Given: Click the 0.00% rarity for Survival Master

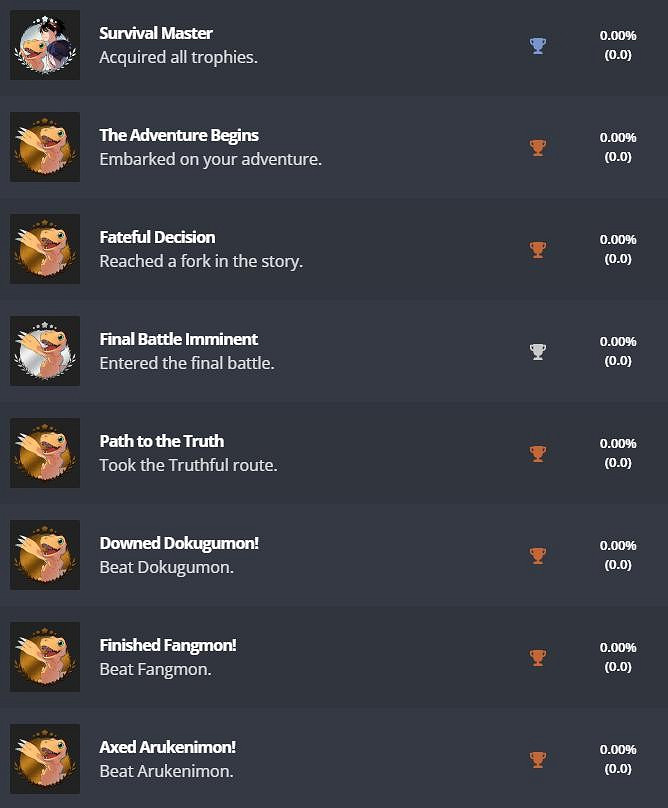Looking at the screenshot, I should click(x=618, y=35).
